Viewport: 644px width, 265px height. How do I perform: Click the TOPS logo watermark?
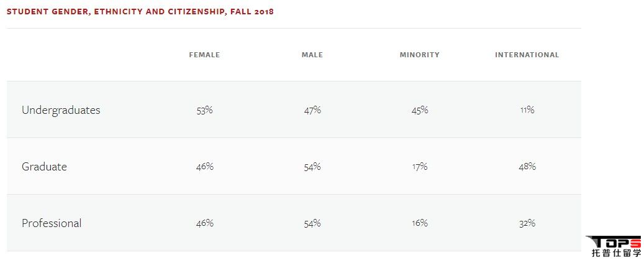[614, 242]
